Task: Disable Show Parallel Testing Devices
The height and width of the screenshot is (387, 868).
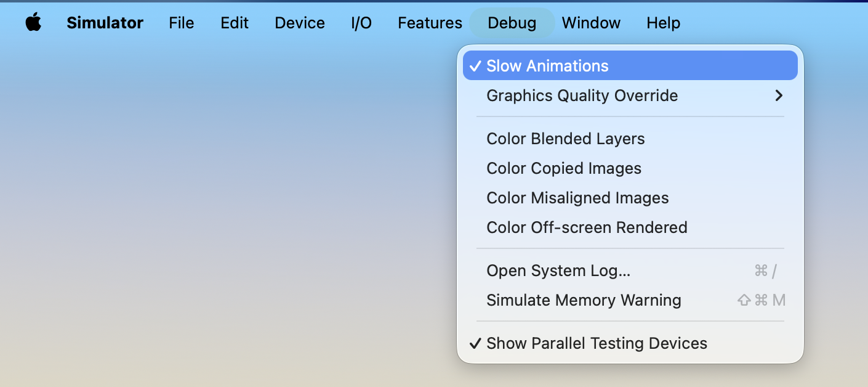Action: click(x=630, y=343)
